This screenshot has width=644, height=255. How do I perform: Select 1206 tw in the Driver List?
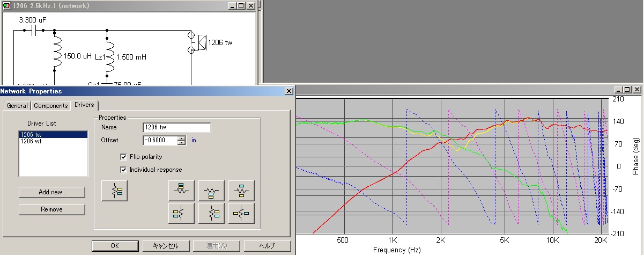pos(53,135)
